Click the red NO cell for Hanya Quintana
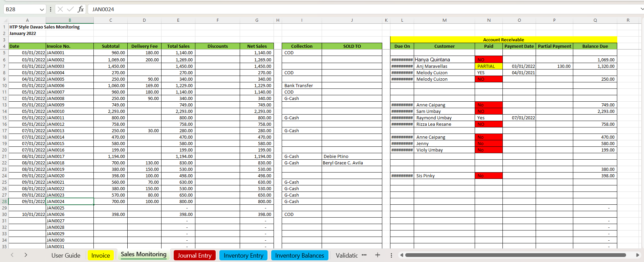644x262 pixels. pyautogui.click(x=489, y=60)
